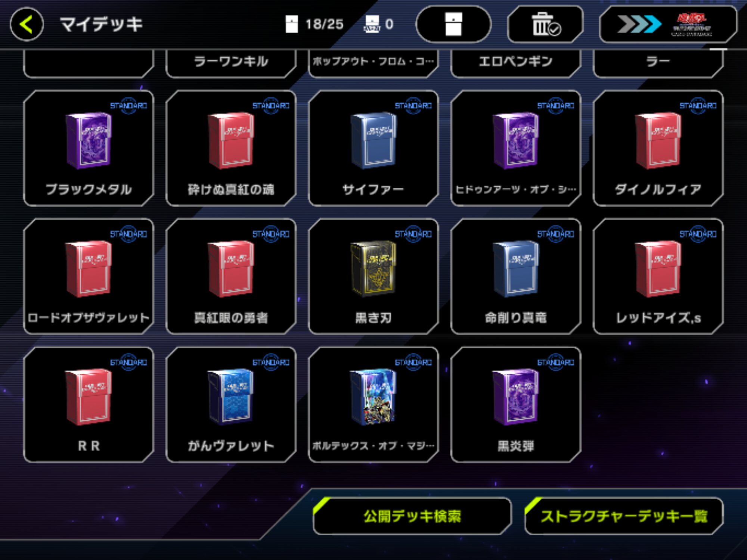Select the ダイノルフィア deck
The height and width of the screenshot is (560, 747).
(x=658, y=148)
